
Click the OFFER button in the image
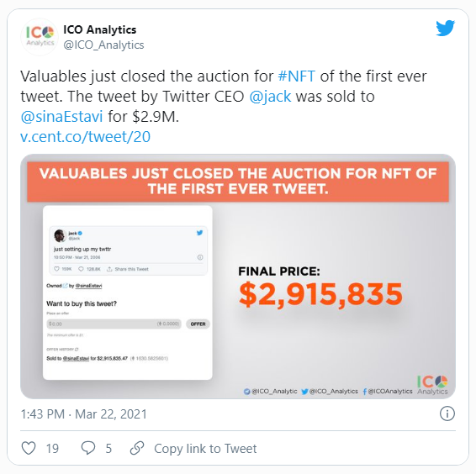198,324
